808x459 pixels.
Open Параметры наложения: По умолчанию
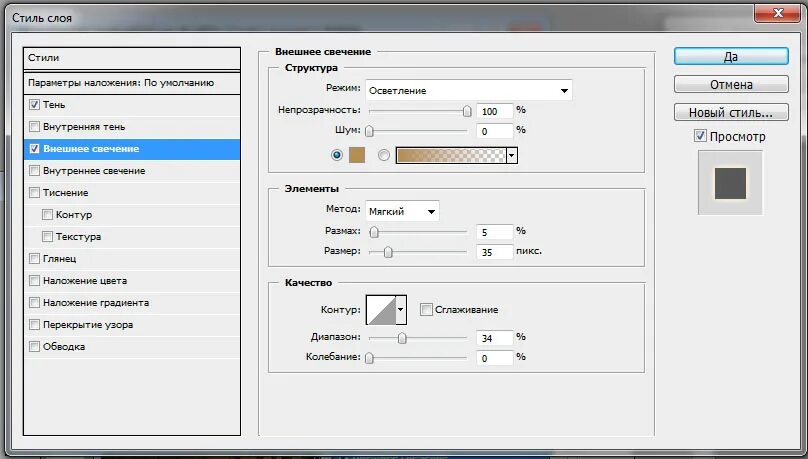[132, 83]
